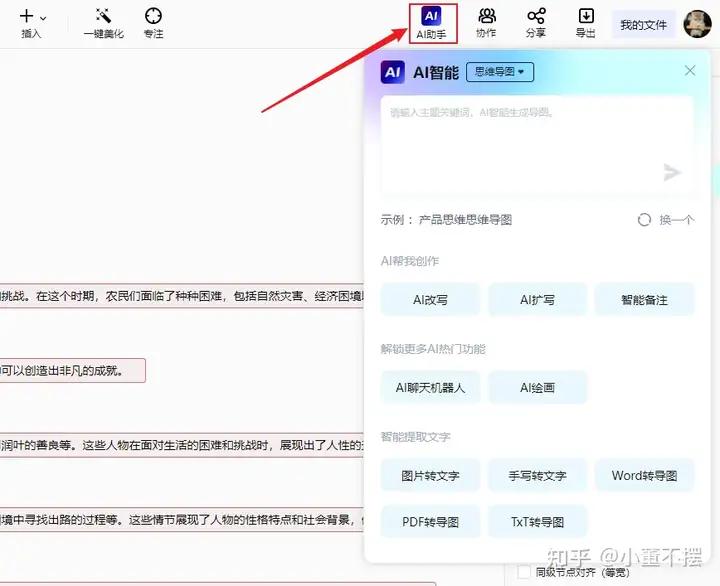Choose AI扩写 expand writing
This screenshot has height=586, width=720.
point(537,300)
